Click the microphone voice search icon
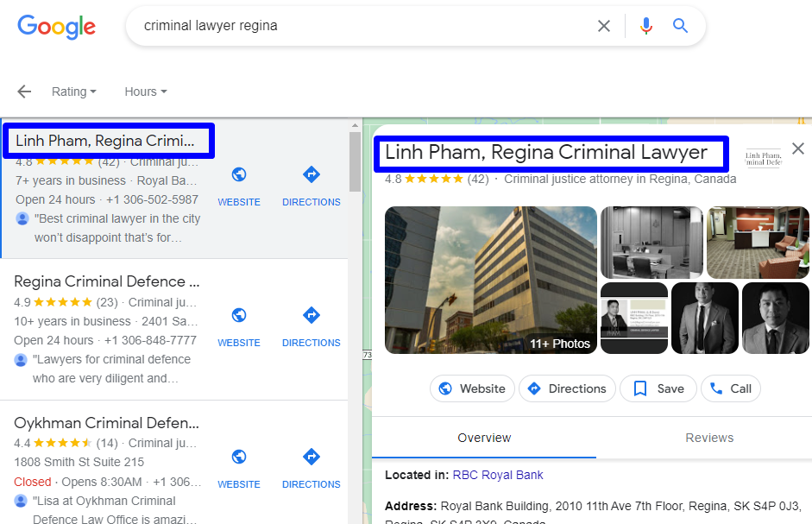812x524 pixels. 645,26
